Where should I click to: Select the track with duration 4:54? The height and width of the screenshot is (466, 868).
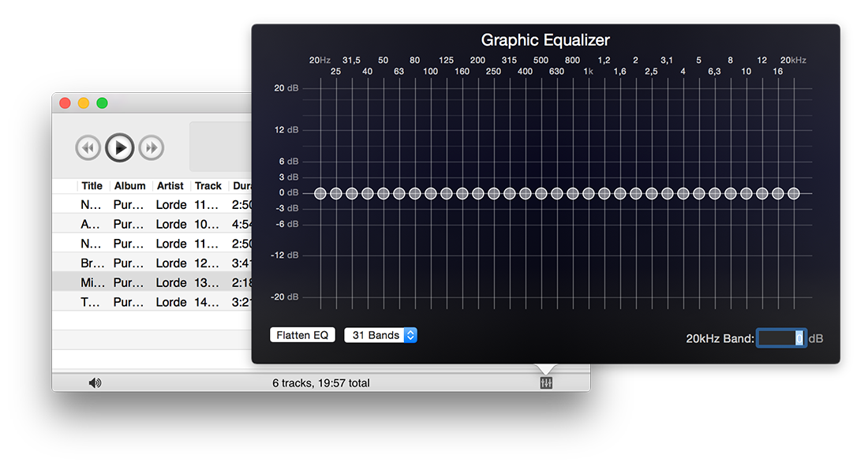pyautogui.click(x=158, y=224)
